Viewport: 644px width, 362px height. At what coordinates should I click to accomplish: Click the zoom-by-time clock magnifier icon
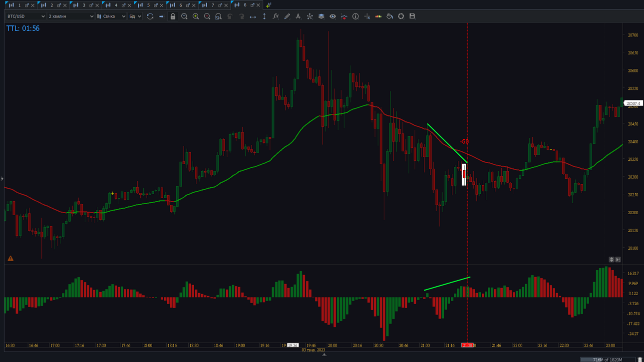184,16
